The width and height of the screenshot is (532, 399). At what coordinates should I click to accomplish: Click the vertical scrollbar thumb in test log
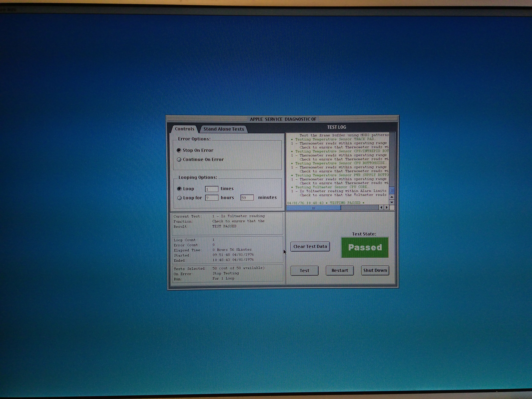392,191
